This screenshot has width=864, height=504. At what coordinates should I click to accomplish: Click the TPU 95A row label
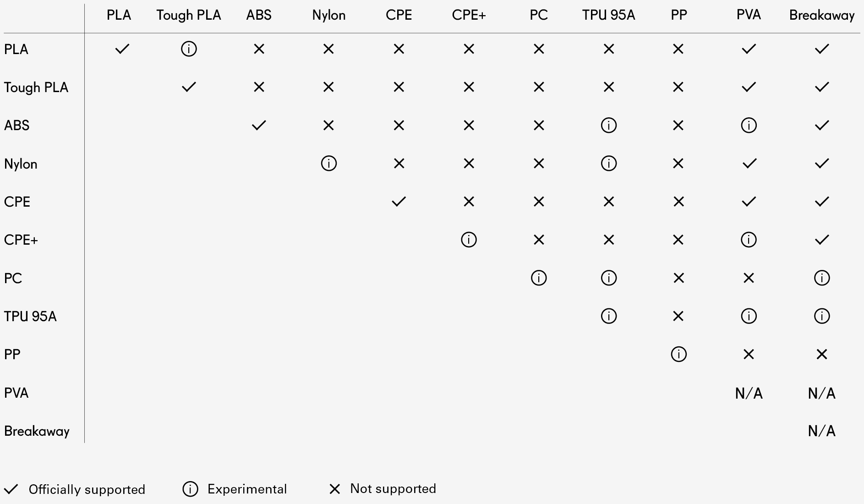click(30, 316)
